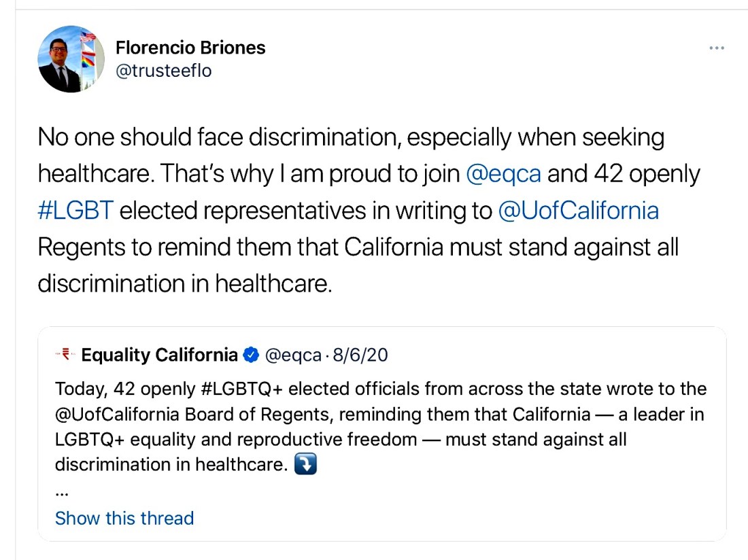Click the @eqca handle in the quoted tweet
Viewport: 748px width, 560px height.
(x=292, y=355)
